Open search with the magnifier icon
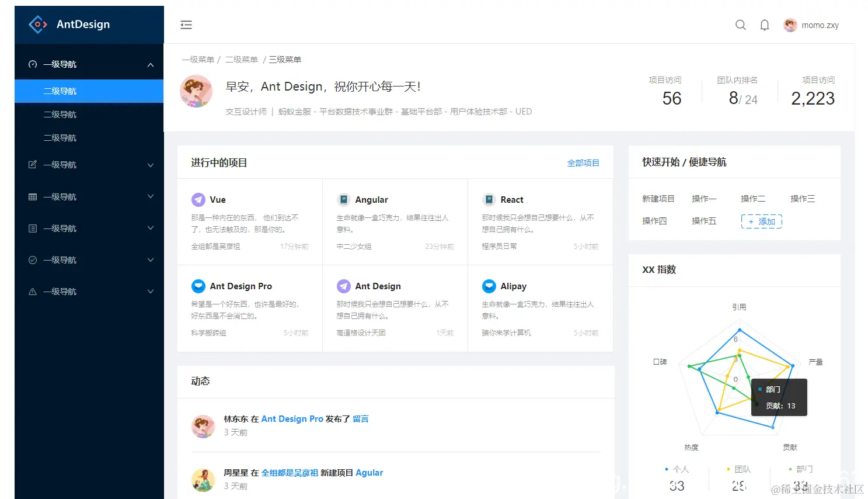The width and height of the screenshot is (868, 499). pyautogui.click(x=740, y=25)
